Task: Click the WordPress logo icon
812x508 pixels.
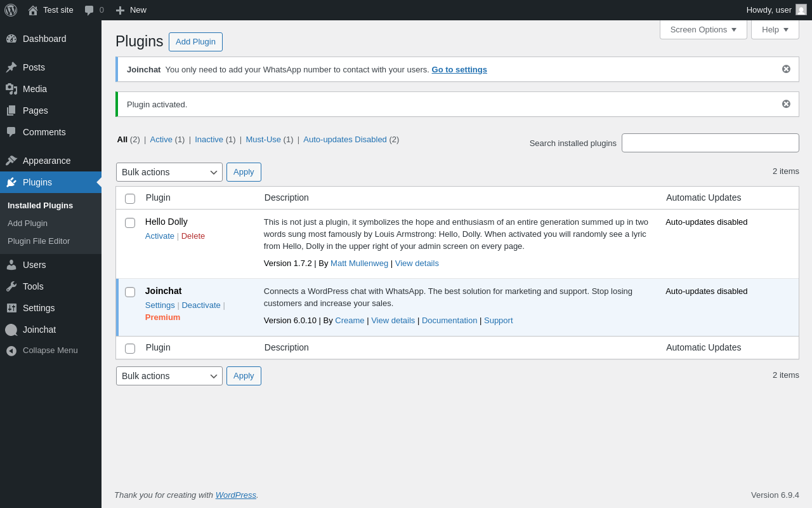Action: 11,10
